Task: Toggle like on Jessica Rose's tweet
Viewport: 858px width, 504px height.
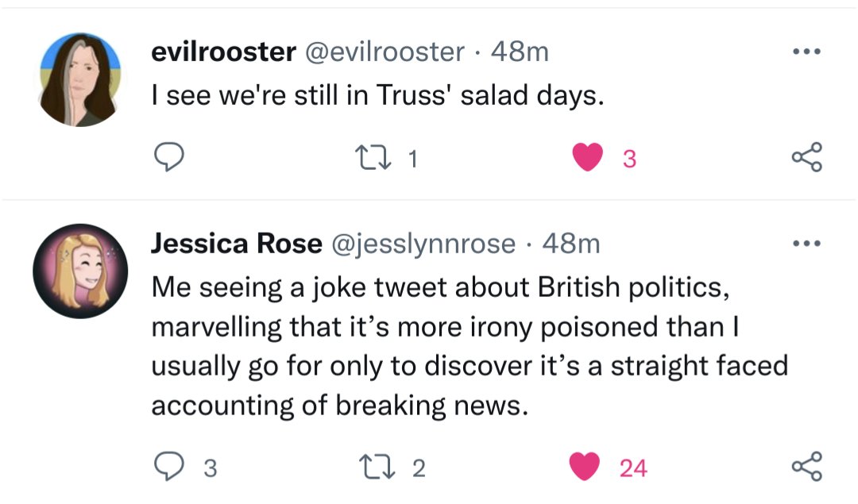Action: tap(589, 467)
